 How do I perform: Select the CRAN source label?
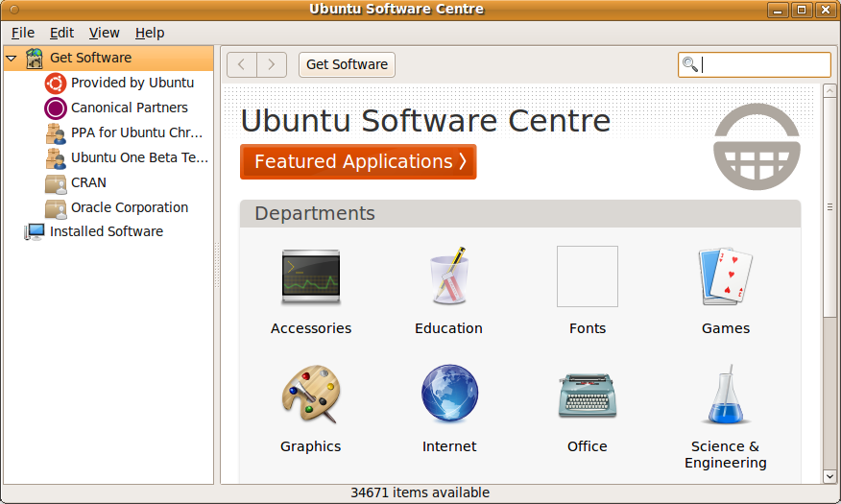click(88, 182)
